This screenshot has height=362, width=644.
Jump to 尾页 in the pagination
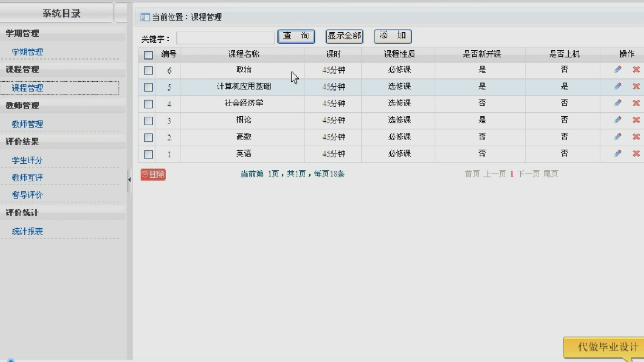pos(551,174)
